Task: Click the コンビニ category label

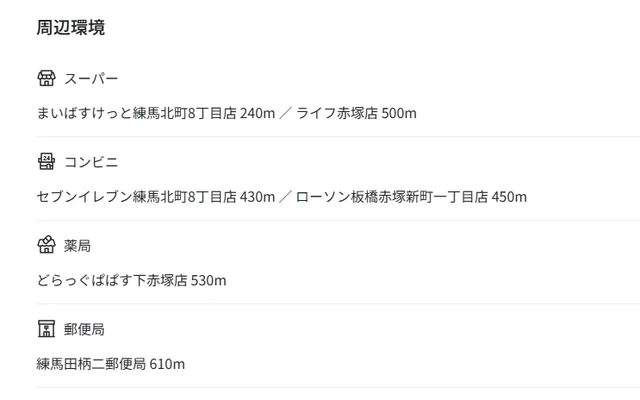Action: point(91,162)
